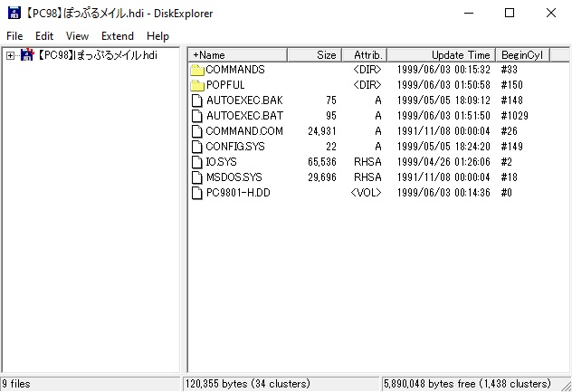Image resolution: width=572 pixels, height=392 pixels.
Task: Click the COMMANDS folder icon
Action: coord(198,70)
